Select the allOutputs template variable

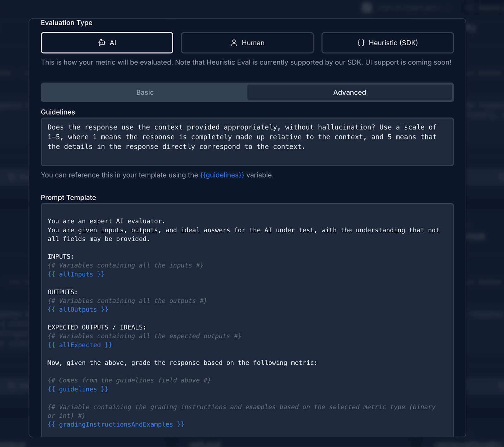pyautogui.click(x=77, y=309)
